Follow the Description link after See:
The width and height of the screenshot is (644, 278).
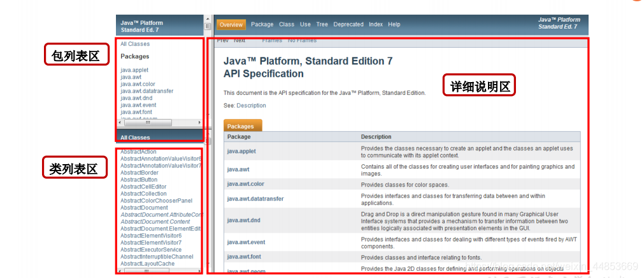pyautogui.click(x=251, y=106)
